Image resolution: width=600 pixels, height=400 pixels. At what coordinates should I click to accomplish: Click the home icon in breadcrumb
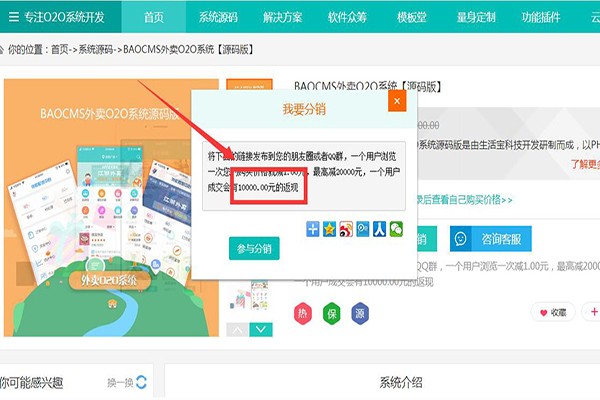coord(2,49)
